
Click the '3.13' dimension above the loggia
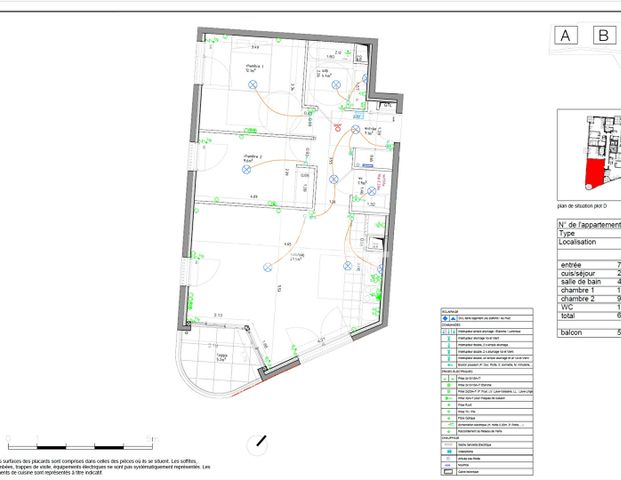pyautogui.click(x=218, y=315)
